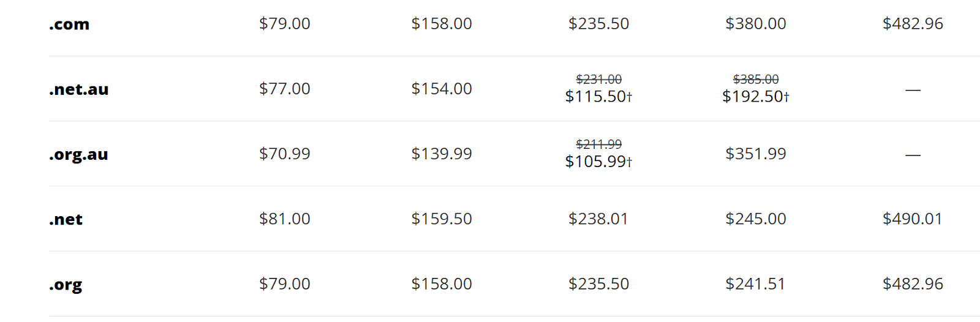Click the $380.00 price for .com
Screen dimensions: 980x322
pos(755,24)
